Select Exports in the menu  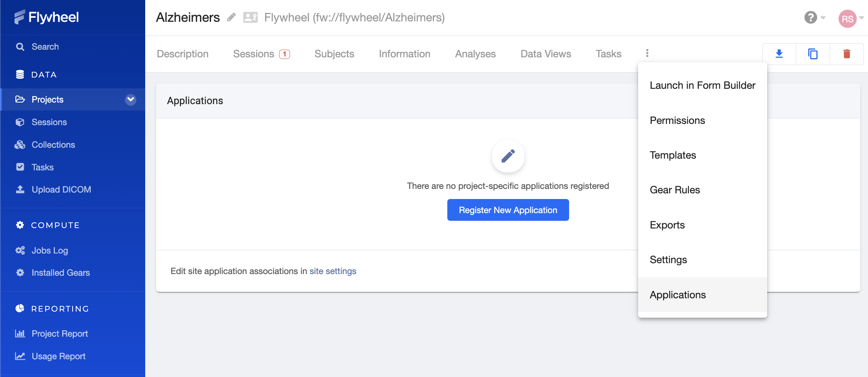(x=703, y=225)
